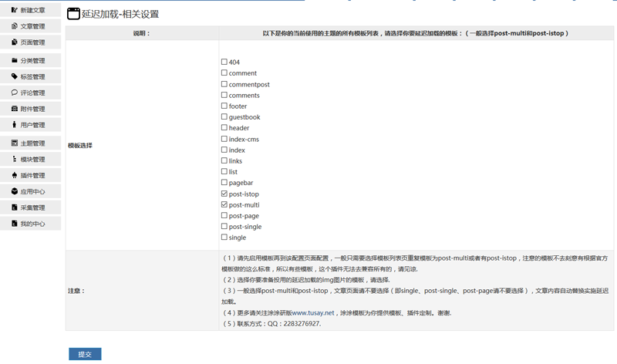Click the 延迟加载-相关设置 page title

click(x=120, y=14)
